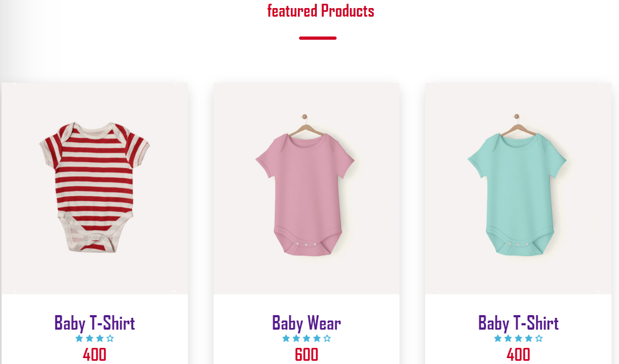This screenshot has width=619, height=364.
Task: Click the first star under Baby Wear
Action: click(x=286, y=338)
